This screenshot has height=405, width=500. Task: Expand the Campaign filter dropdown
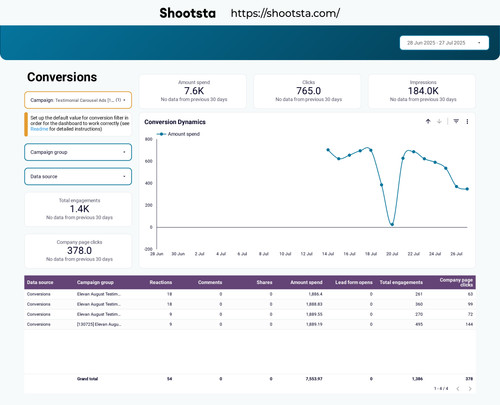point(78,100)
